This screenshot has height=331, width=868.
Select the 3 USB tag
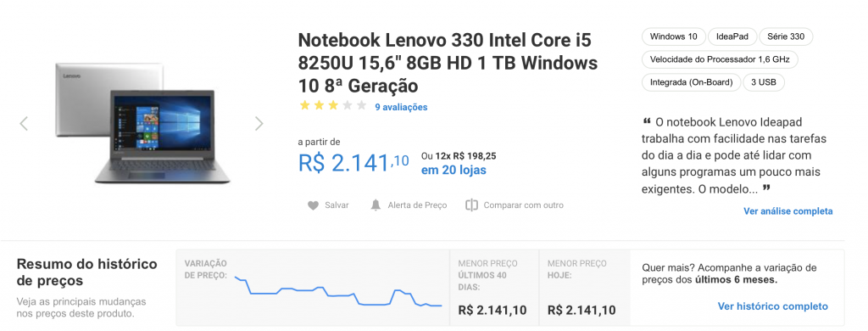coord(764,82)
